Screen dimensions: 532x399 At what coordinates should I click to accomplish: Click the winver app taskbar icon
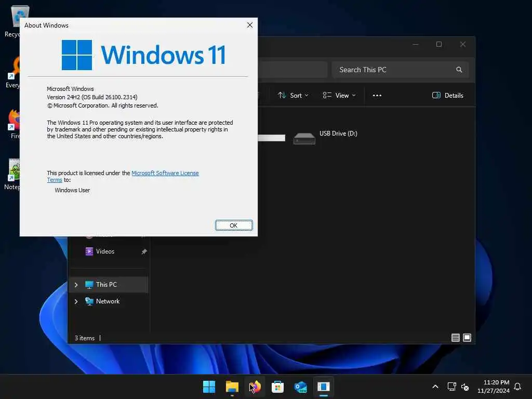click(x=323, y=387)
